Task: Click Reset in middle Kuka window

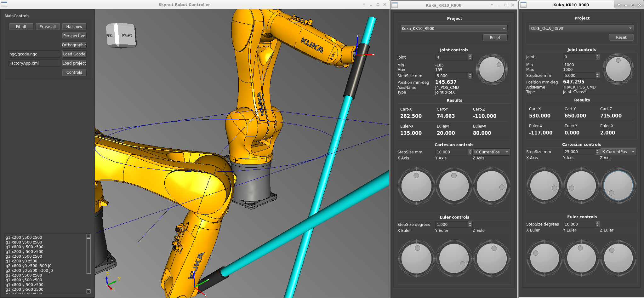Action: click(x=495, y=38)
